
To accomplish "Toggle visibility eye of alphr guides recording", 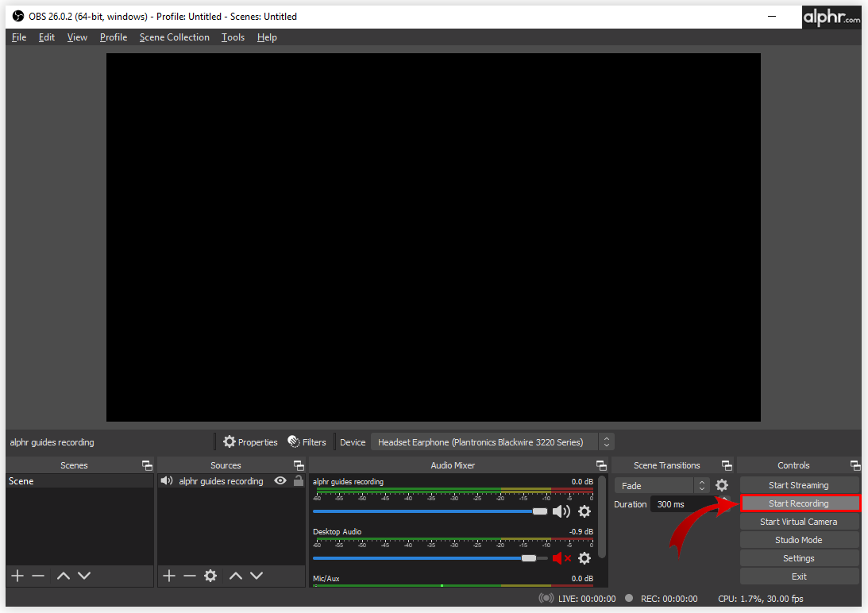I will [280, 480].
